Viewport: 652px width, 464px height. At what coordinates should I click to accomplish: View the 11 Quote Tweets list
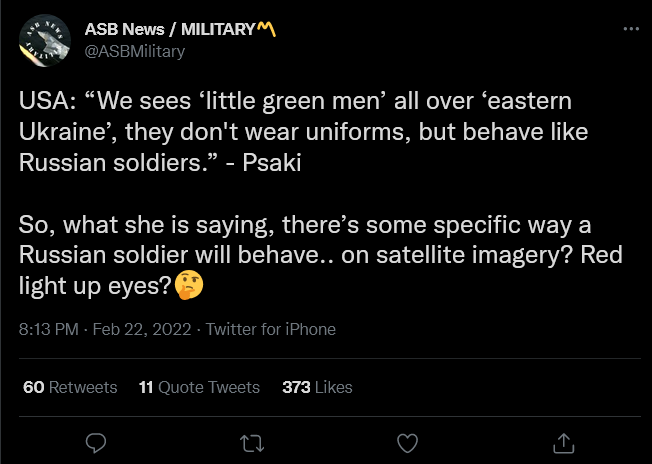coord(199,387)
